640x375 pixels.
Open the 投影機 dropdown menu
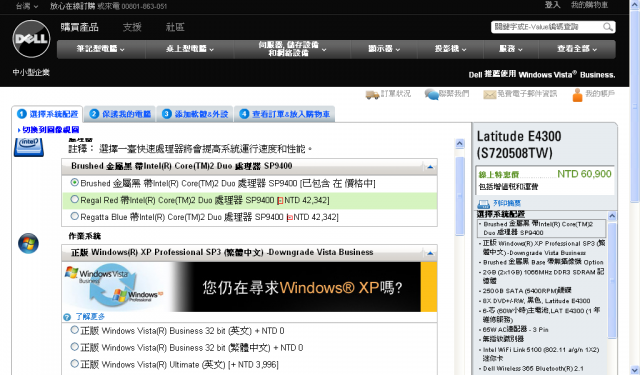[x=450, y=49]
